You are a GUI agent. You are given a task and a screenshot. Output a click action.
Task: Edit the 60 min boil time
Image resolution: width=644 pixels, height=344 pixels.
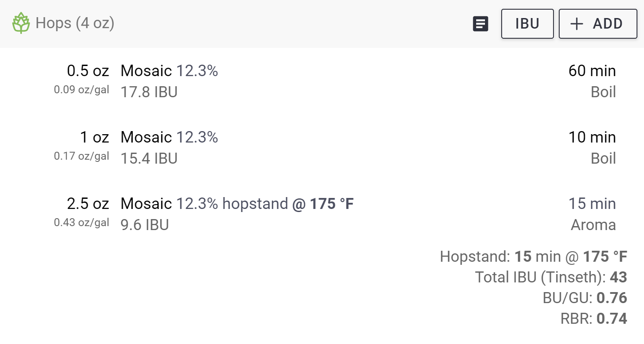592,71
